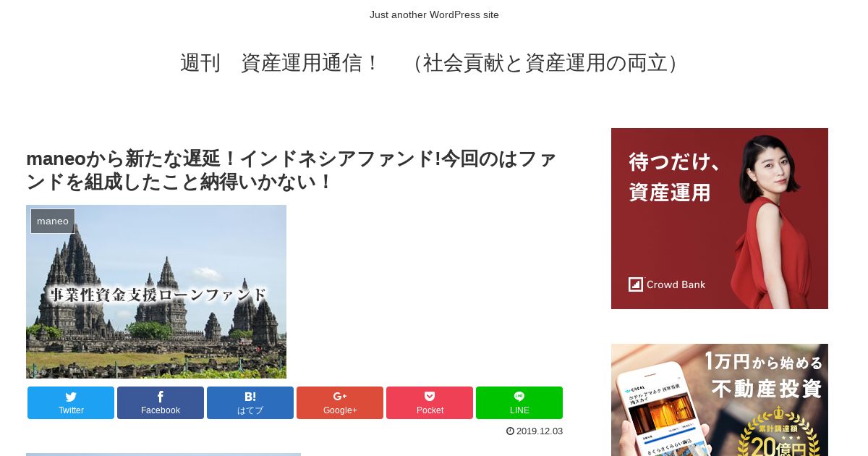The height and width of the screenshot is (456, 868).
Task: Click the post date 2019.12.03
Action: [x=540, y=431]
